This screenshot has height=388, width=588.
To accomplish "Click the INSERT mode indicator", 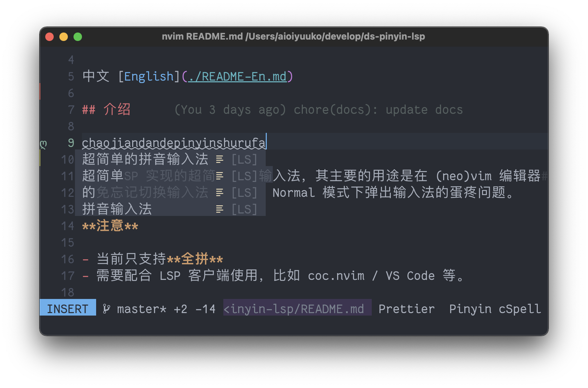I will click(67, 308).
